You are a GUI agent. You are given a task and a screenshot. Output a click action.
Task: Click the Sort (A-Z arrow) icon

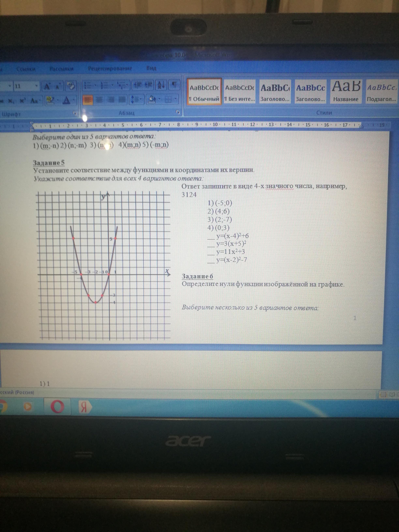[x=161, y=85]
